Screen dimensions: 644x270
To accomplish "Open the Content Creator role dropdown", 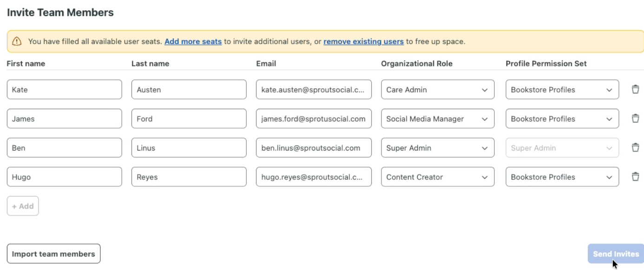I will coord(438,177).
